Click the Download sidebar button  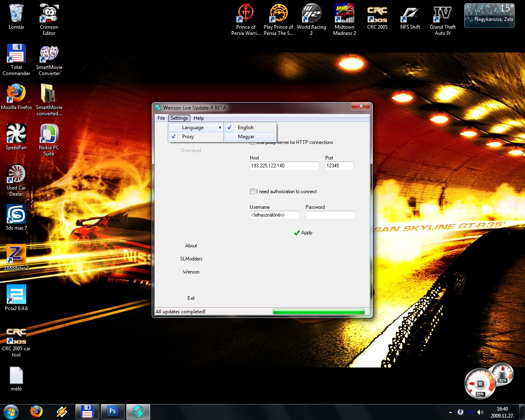pyautogui.click(x=191, y=151)
